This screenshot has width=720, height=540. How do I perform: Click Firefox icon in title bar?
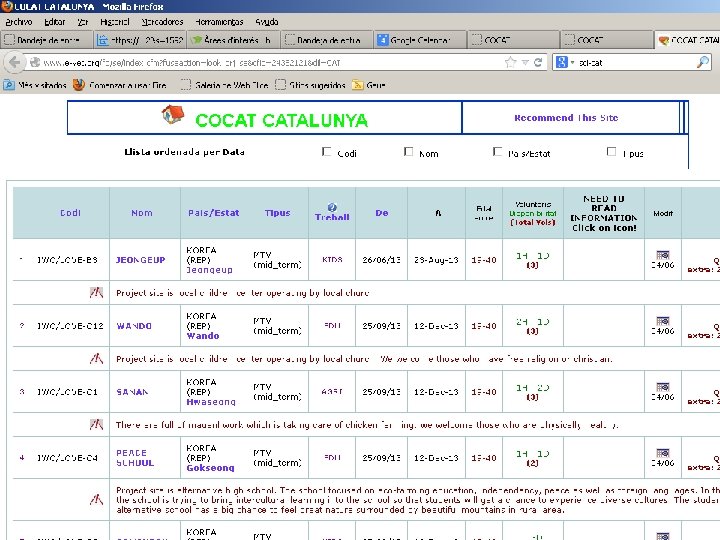click(x=7, y=6)
